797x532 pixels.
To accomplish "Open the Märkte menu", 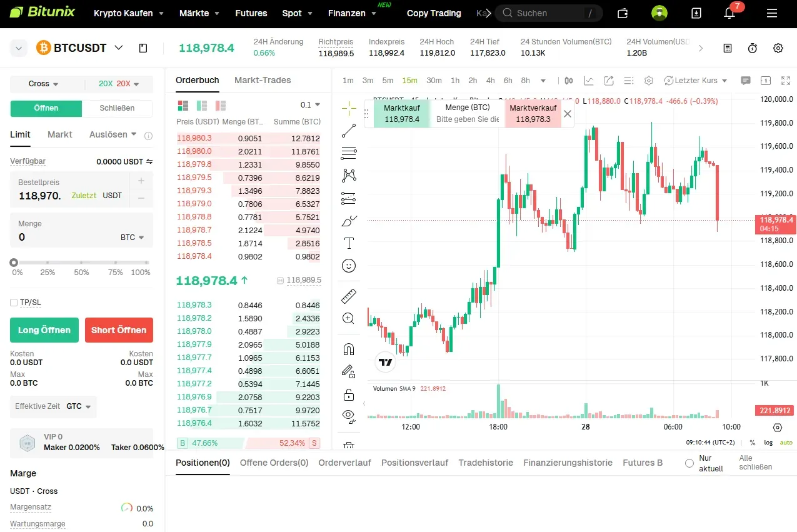I will pos(199,13).
